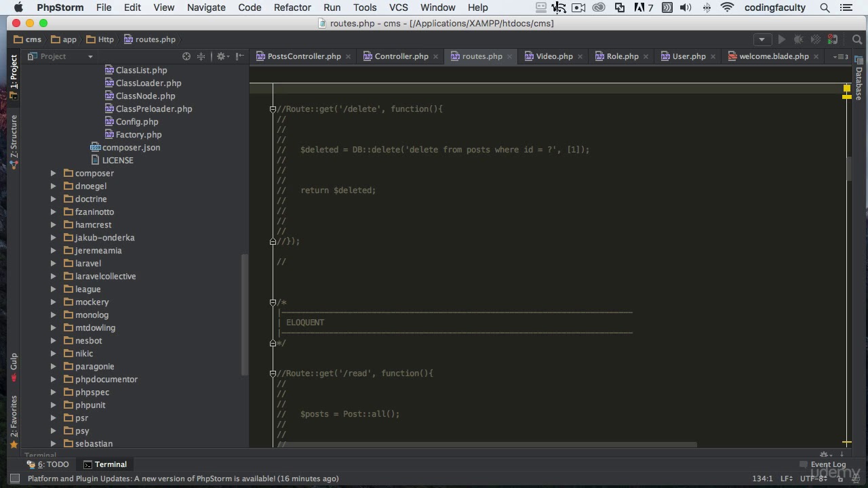Click the project tree vertical scrollbar
Image resolution: width=868 pixels, height=488 pixels.
tap(245, 314)
